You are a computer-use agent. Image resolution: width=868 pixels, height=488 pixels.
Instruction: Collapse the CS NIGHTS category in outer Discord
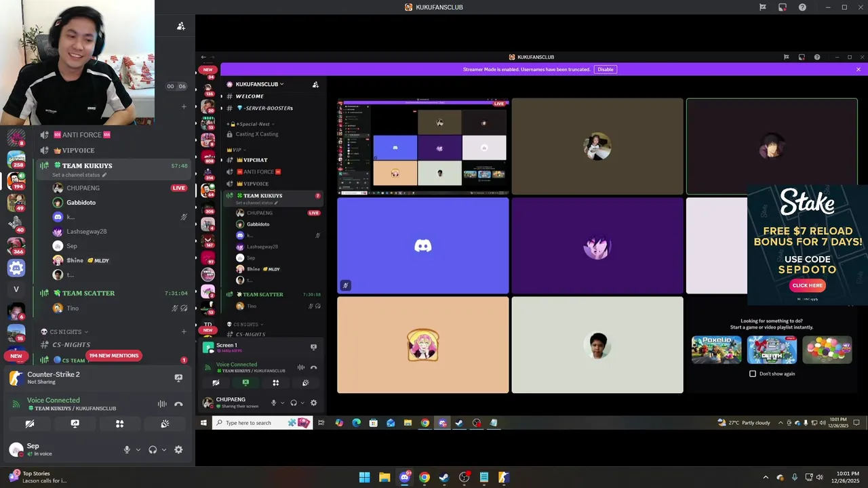(65, 331)
